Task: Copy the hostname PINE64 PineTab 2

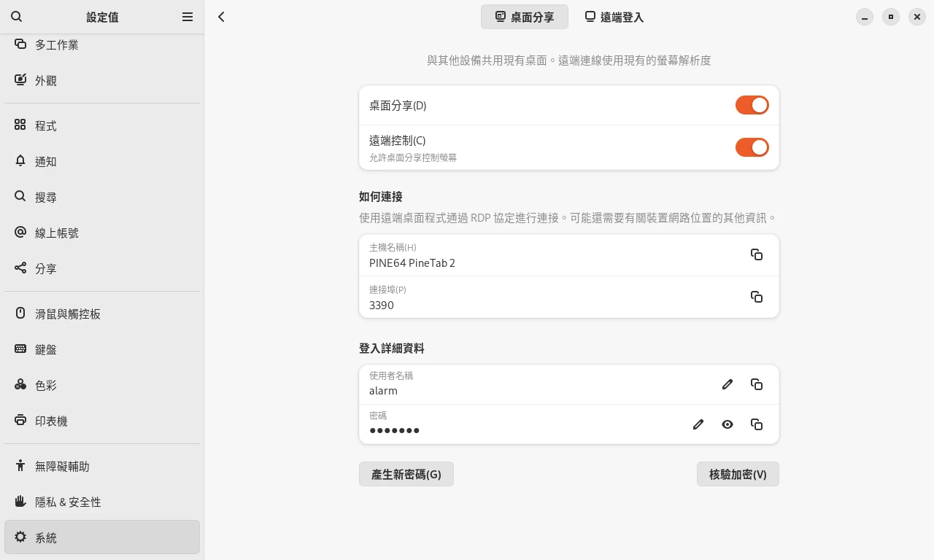Action: [x=757, y=254]
